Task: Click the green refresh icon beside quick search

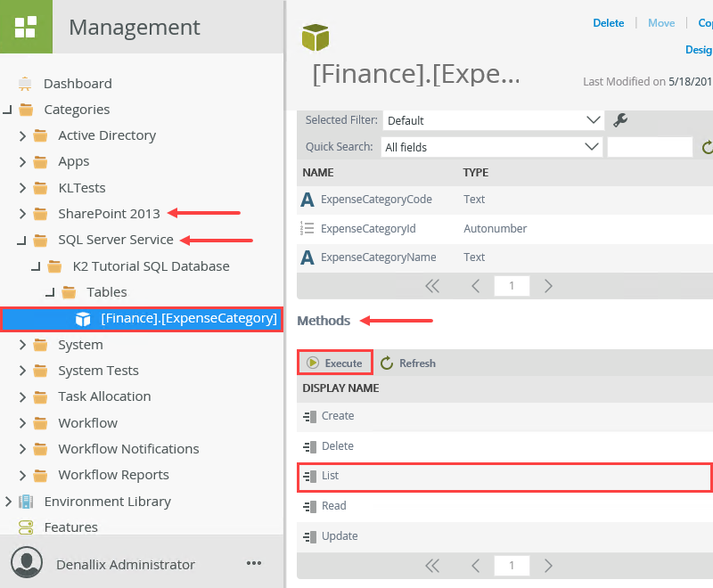Action: [708, 147]
